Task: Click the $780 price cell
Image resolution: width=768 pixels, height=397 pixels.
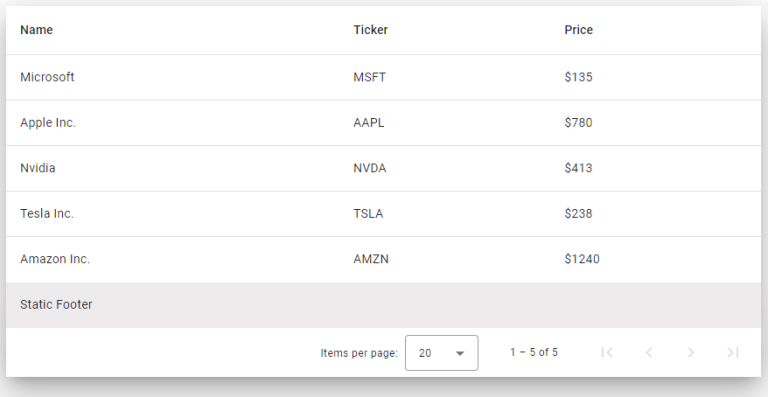Action: (578, 122)
